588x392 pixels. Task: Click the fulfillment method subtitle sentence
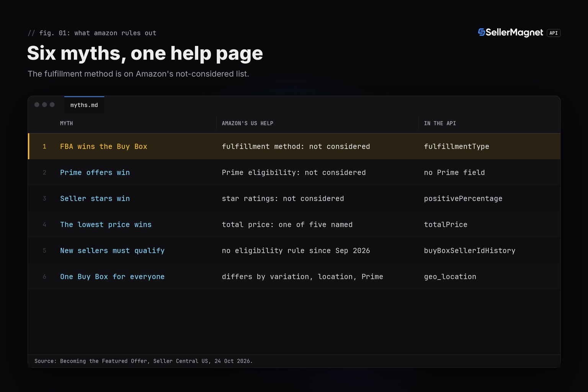tap(138, 74)
